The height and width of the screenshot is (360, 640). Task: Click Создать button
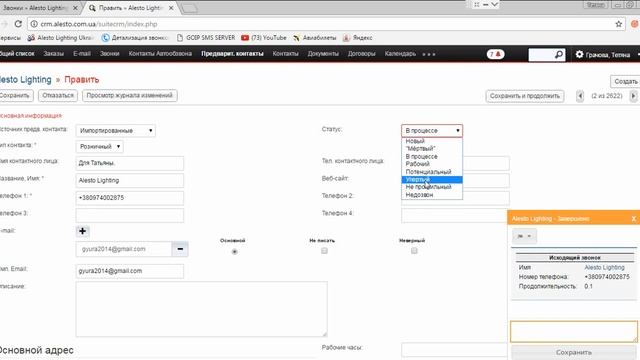(x=625, y=81)
